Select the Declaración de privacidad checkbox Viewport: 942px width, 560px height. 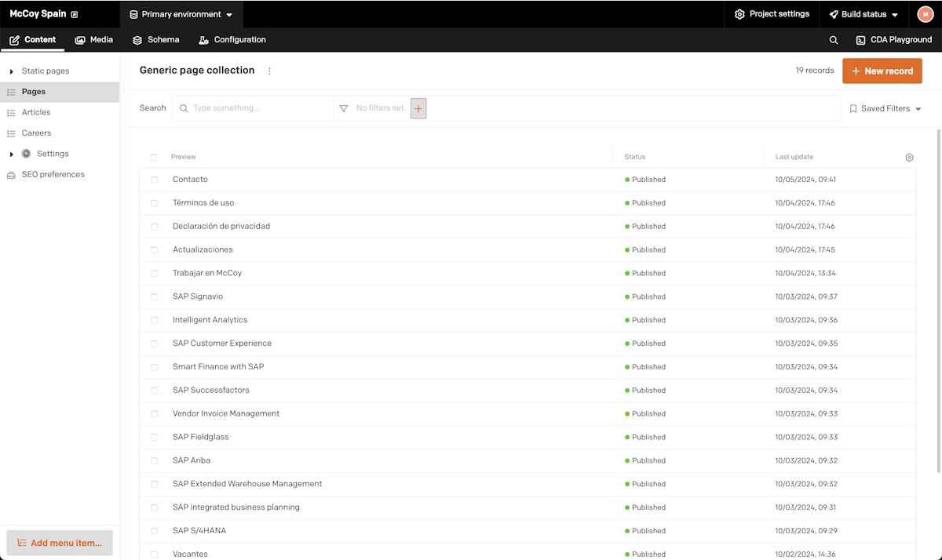(154, 227)
